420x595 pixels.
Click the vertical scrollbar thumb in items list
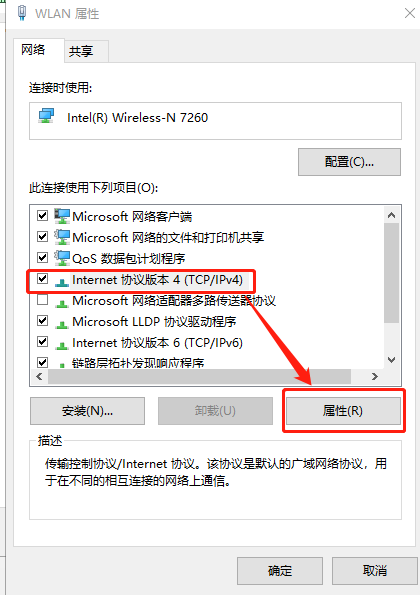(x=392, y=273)
